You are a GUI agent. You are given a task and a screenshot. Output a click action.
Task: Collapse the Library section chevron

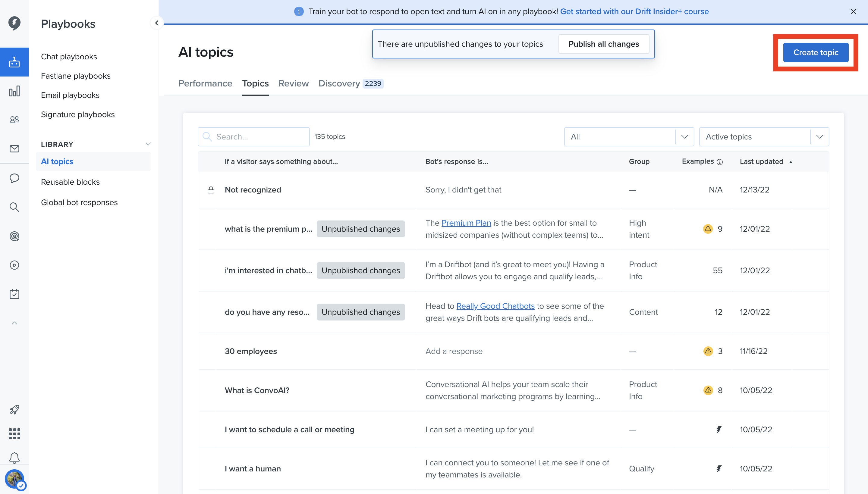148,144
